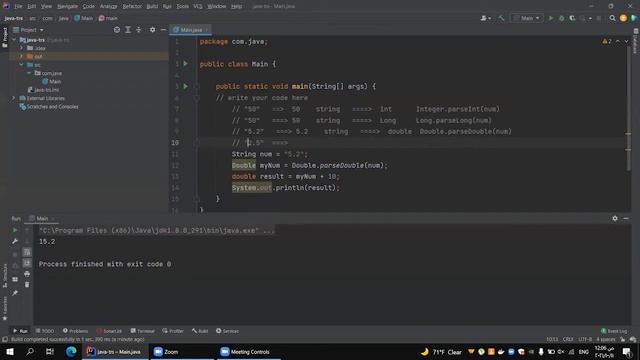The width and height of the screenshot is (640, 360).
Task: Open the Refactor menu
Action: [x=132, y=6]
